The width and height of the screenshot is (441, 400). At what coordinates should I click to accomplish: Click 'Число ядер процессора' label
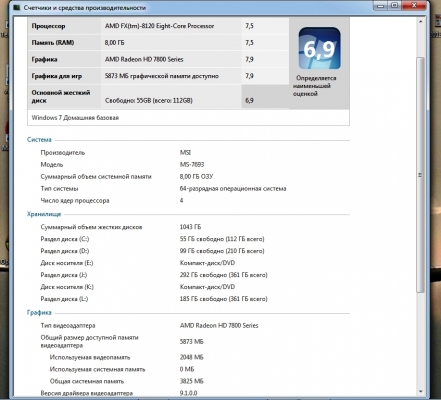click(75, 201)
